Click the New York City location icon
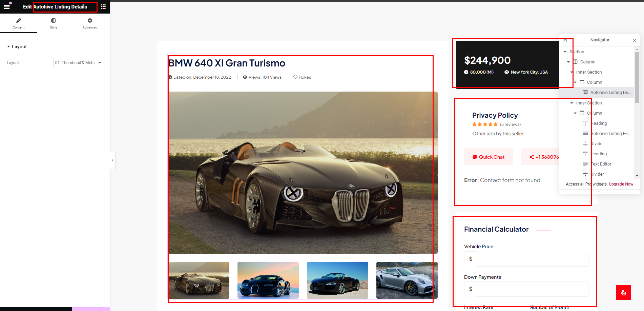 coord(506,72)
